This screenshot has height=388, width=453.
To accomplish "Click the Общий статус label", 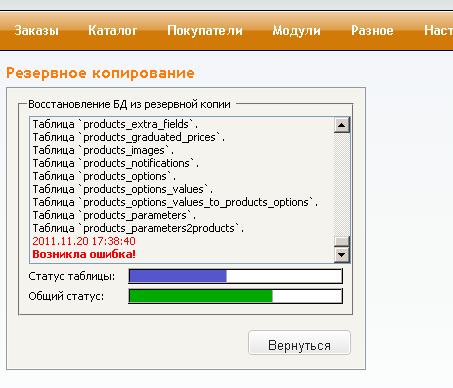I will pos(66,296).
